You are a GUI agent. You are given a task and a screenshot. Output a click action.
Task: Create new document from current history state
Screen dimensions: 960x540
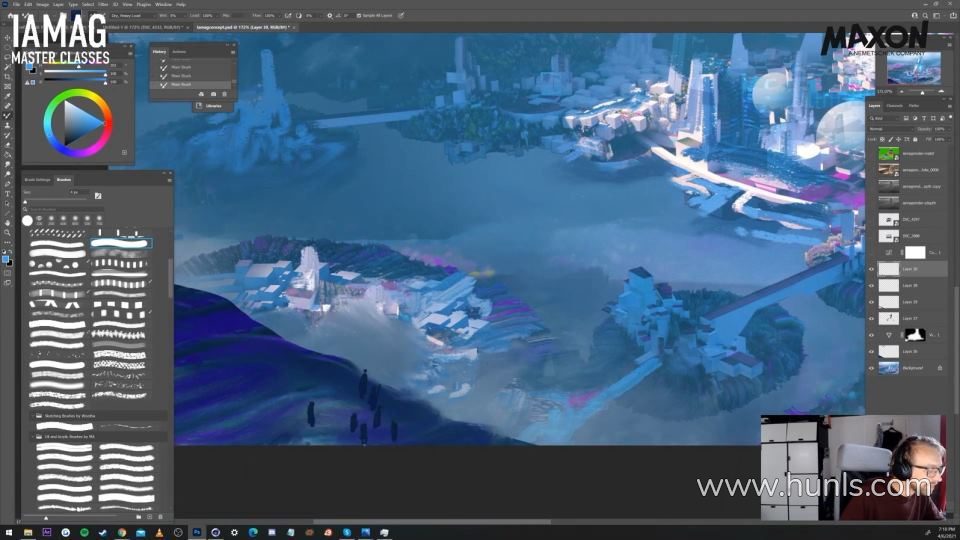tap(201, 94)
